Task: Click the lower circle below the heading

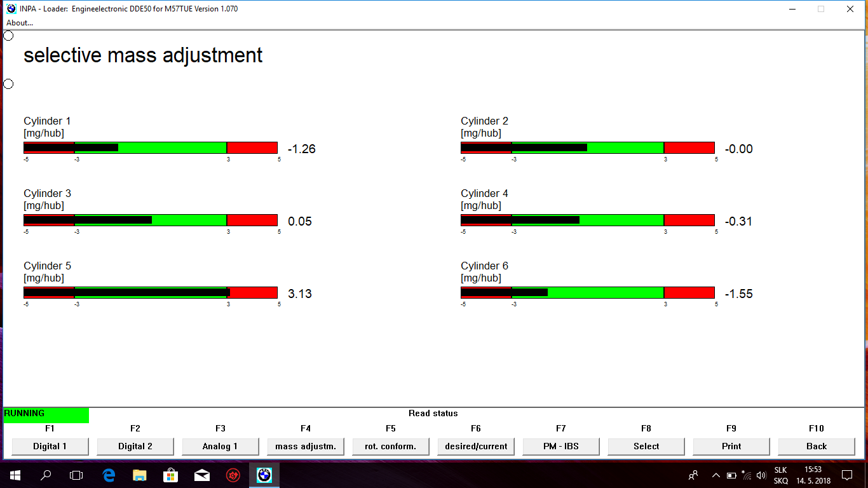Action: [x=8, y=84]
